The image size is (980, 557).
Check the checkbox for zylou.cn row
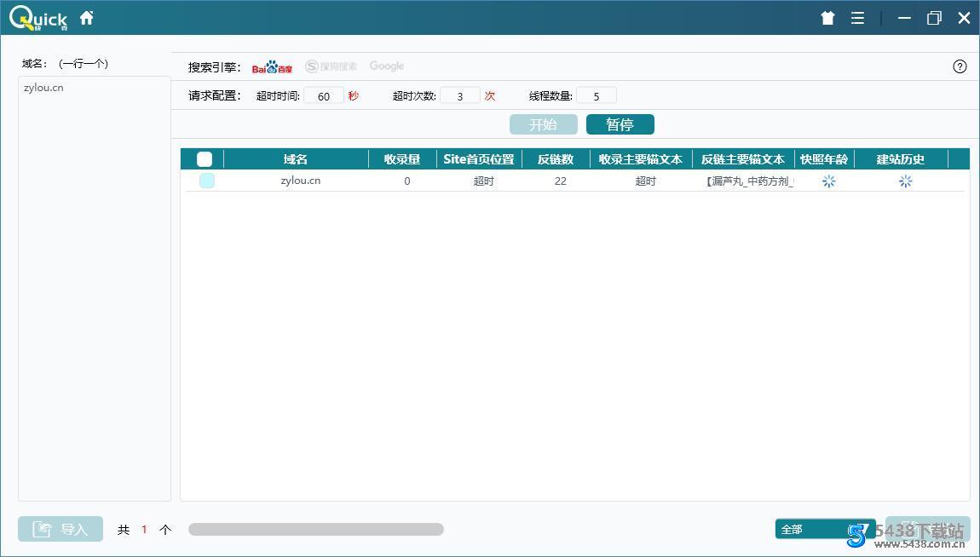click(206, 181)
